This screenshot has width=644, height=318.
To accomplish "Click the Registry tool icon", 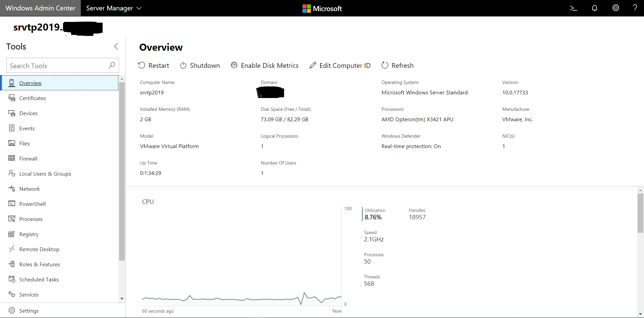I will [12, 234].
